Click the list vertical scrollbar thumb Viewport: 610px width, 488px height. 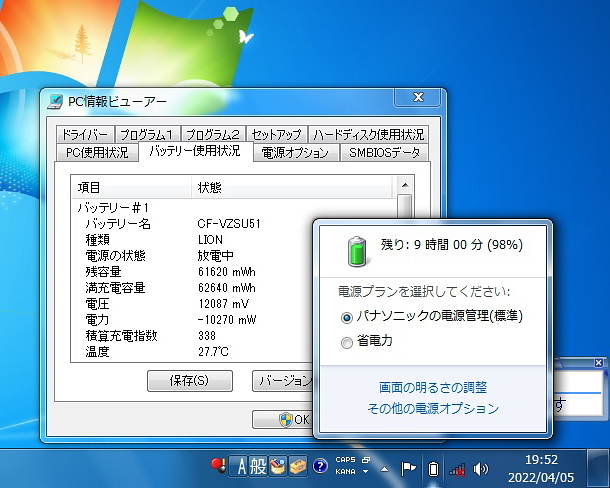[405, 206]
